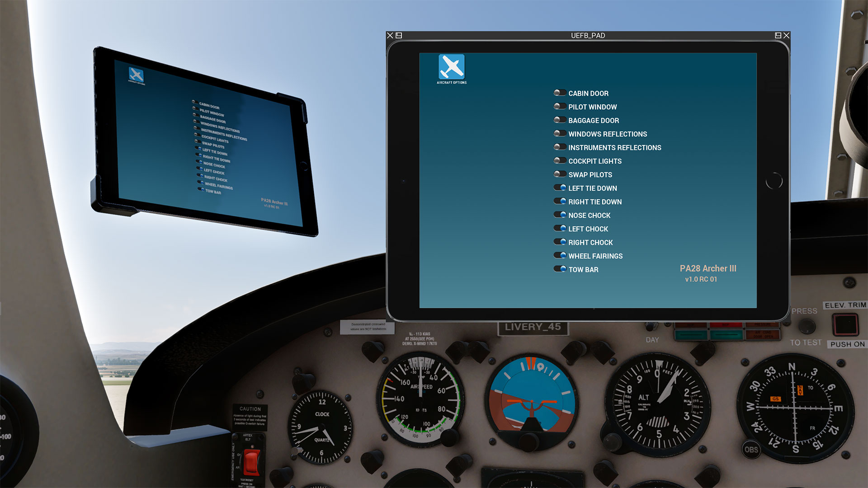The height and width of the screenshot is (488, 868).
Task: Toggle the BAGGAGE DOOR switch
Action: tap(560, 120)
